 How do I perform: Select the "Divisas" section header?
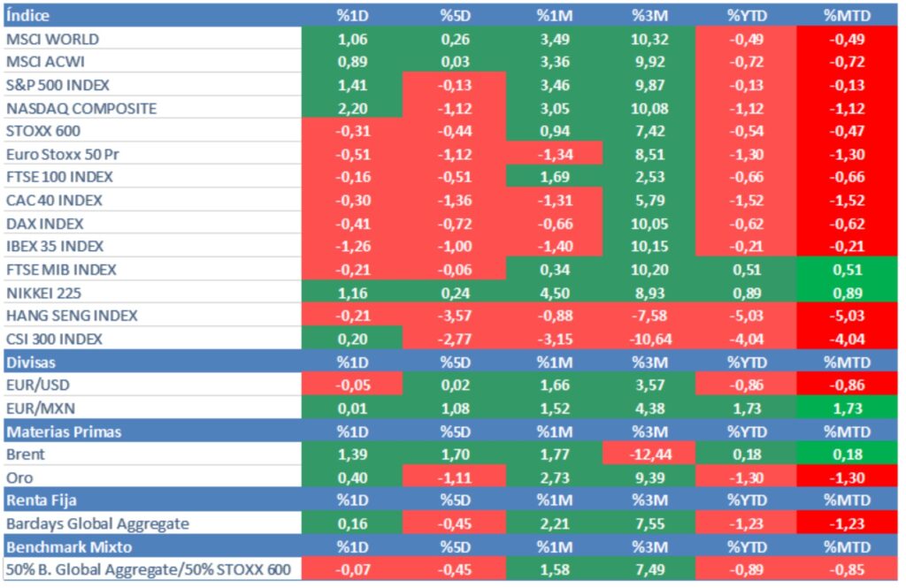point(31,362)
